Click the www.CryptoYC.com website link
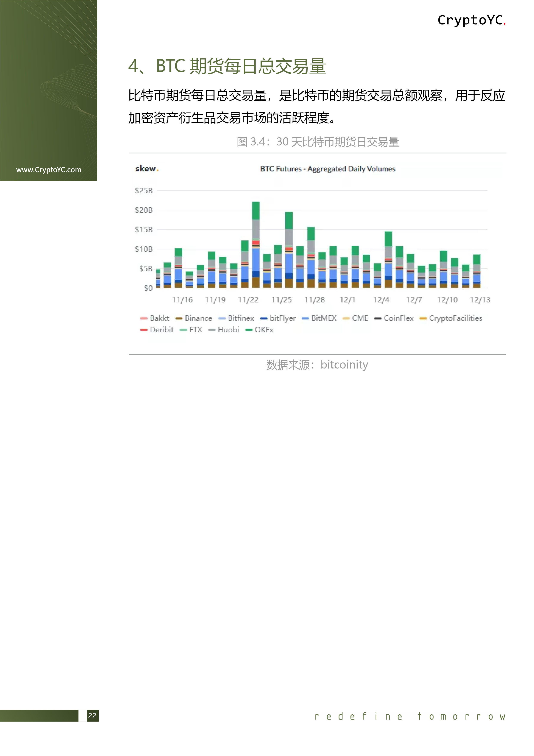 [x=49, y=170]
